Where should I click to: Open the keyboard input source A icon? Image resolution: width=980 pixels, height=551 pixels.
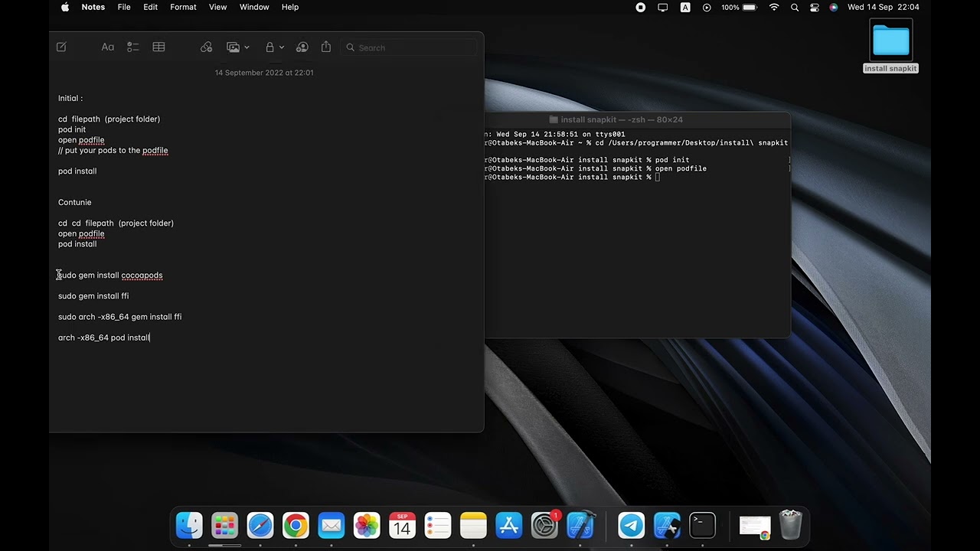coord(685,7)
